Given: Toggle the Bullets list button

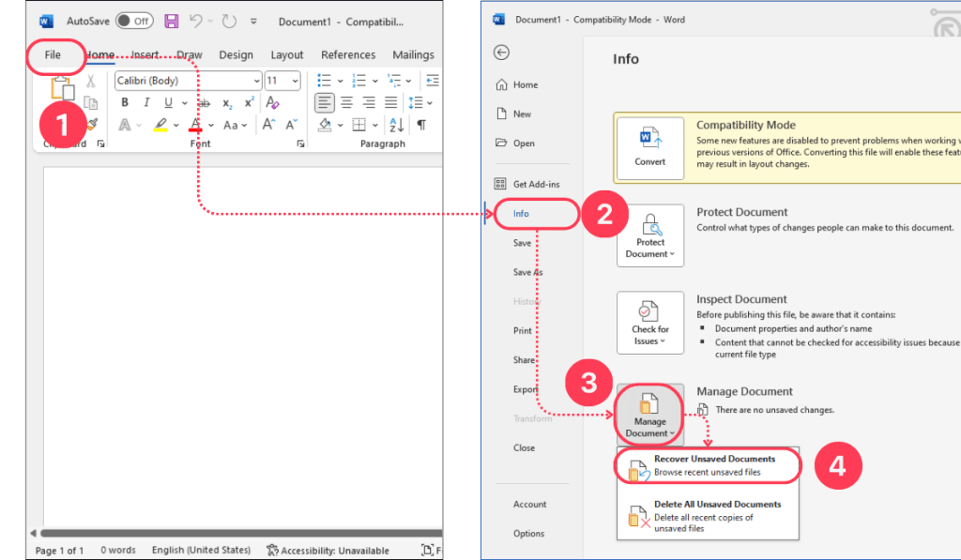Looking at the screenshot, I should 326,81.
